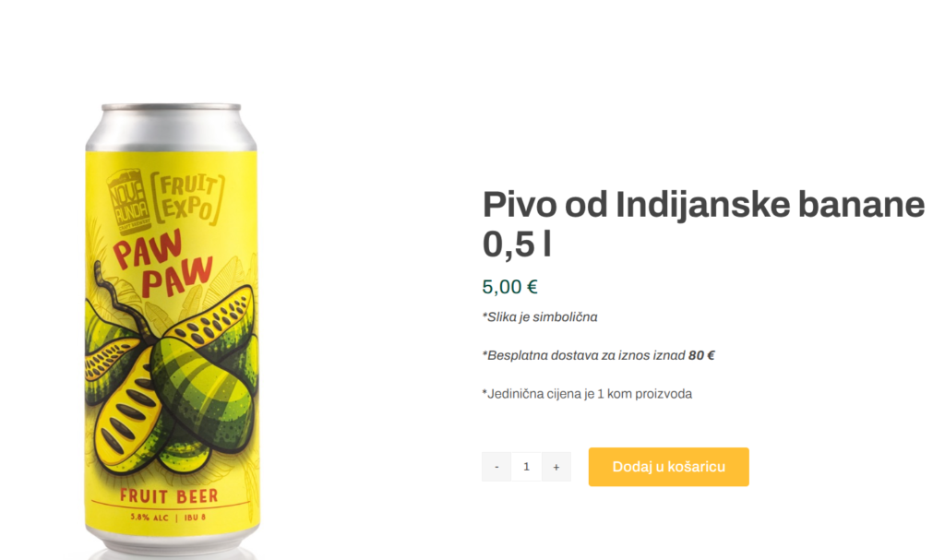945x560 pixels.
Task: Click the Jedinična cijena note
Action: pos(587,394)
